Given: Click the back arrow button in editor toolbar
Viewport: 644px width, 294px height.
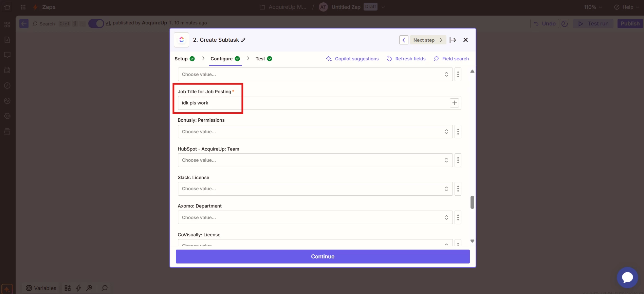Looking at the screenshot, I should (24, 23).
